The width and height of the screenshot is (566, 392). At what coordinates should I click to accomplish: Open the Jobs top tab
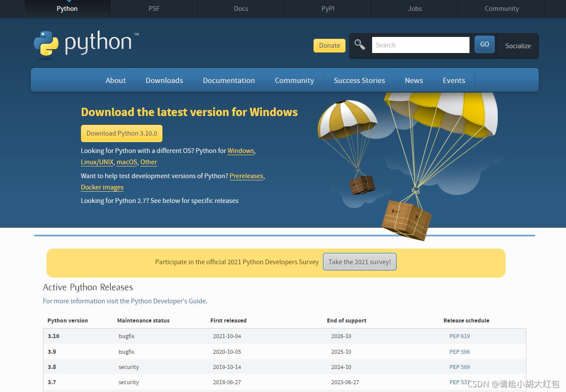click(415, 9)
